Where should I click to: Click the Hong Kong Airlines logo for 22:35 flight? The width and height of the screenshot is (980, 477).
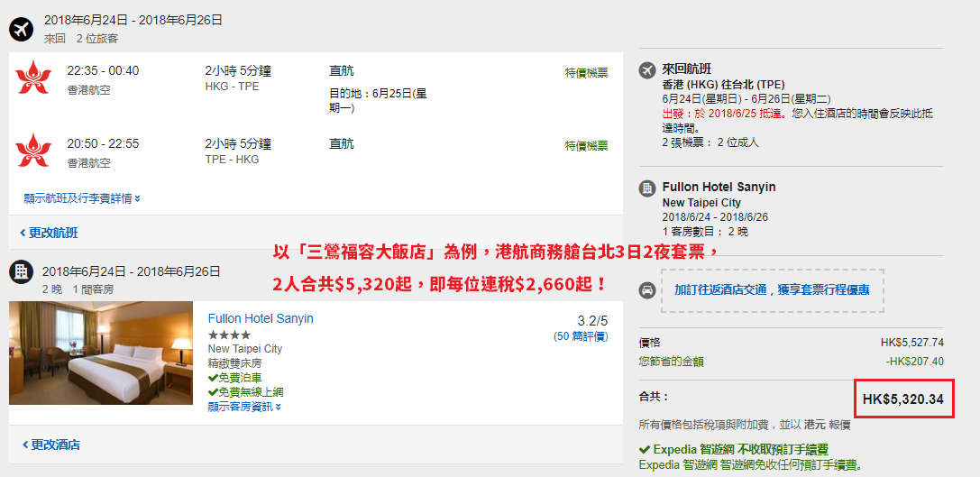(x=33, y=78)
